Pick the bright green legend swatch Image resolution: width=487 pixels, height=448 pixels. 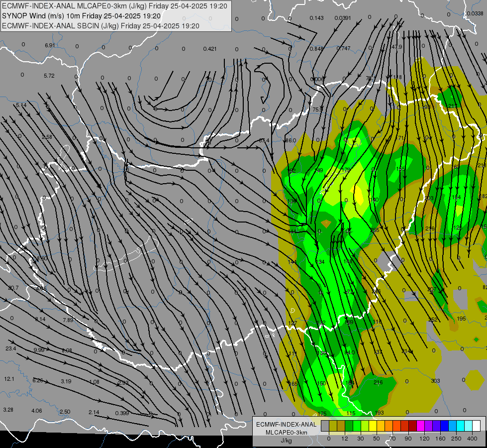click(x=357, y=426)
